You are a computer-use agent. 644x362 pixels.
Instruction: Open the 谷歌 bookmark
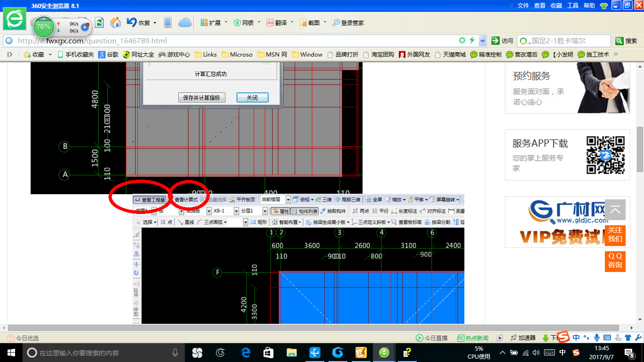(108, 55)
